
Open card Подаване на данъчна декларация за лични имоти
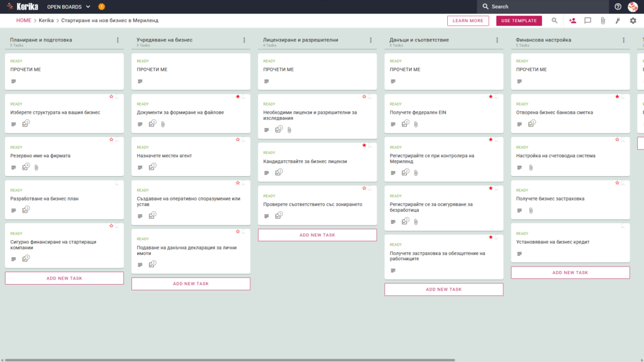tap(191, 251)
